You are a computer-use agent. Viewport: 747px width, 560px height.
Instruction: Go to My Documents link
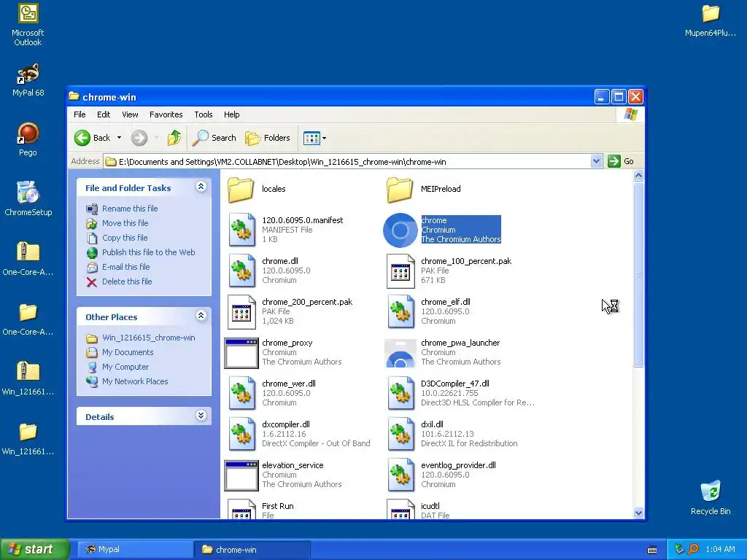pos(128,352)
